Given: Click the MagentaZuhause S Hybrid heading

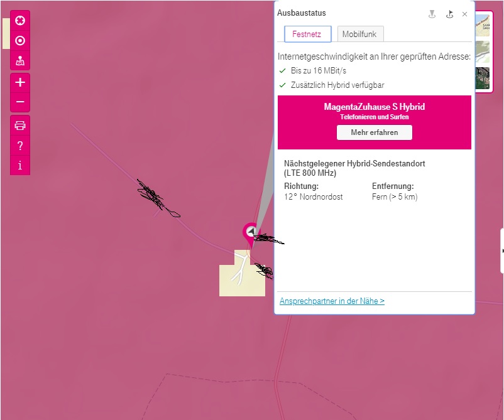Looking at the screenshot, I should point(374,107).
